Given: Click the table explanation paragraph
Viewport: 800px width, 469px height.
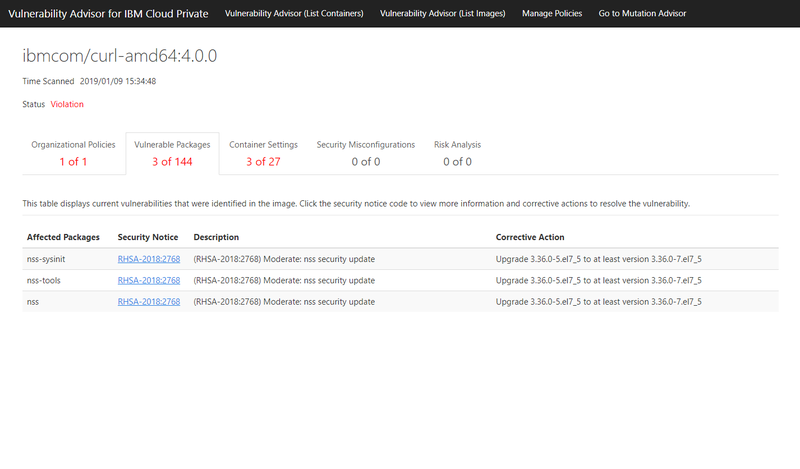Looking at the screenshot, I should click(356, 204).
